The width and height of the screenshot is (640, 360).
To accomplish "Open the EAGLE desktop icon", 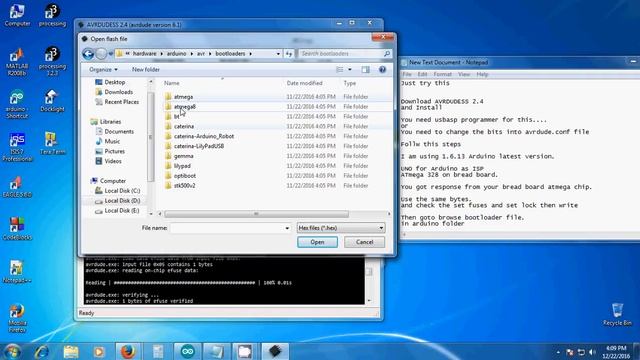I will (x=17, y=187).
